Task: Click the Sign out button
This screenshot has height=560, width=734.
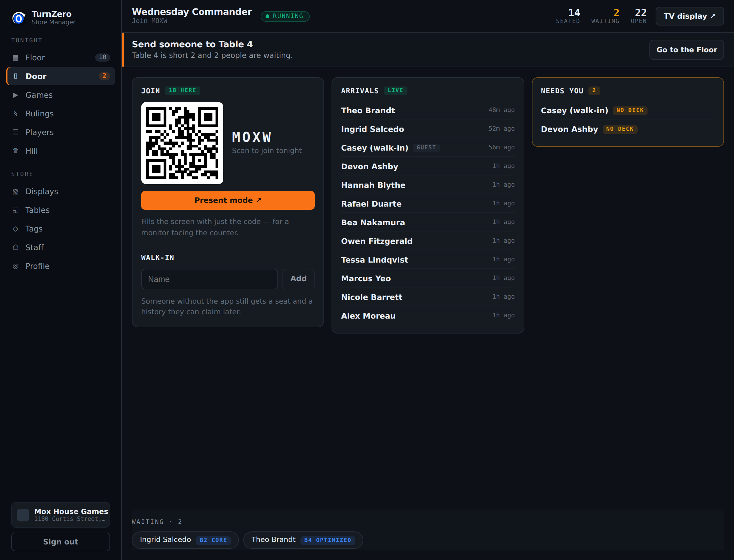Action: point(61,542)
